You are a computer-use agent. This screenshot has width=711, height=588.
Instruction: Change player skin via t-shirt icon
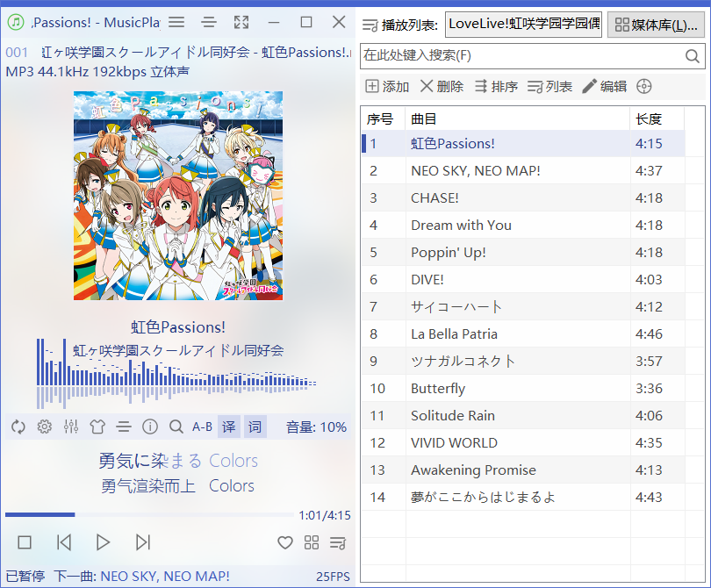click(97, 427)
